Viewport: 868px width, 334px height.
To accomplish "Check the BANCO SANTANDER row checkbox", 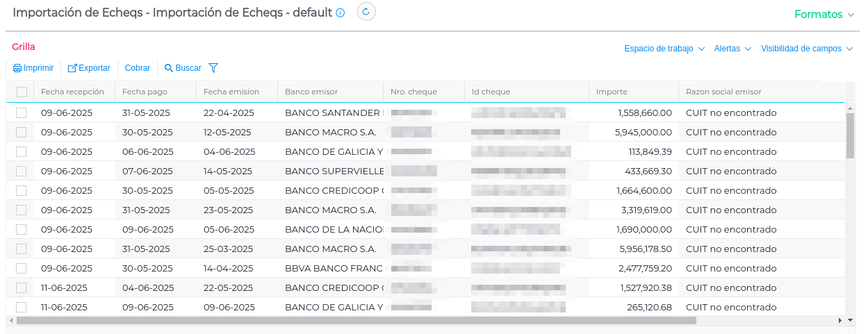I will 22,112.
